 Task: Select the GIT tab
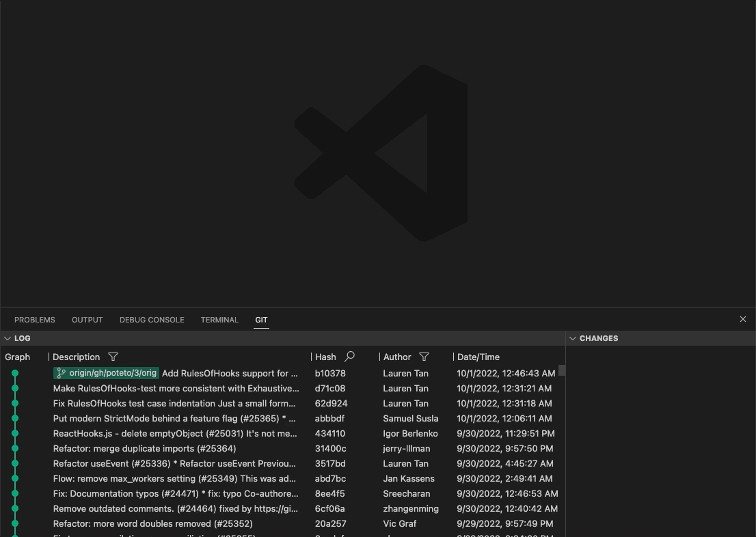click(261, 320)
